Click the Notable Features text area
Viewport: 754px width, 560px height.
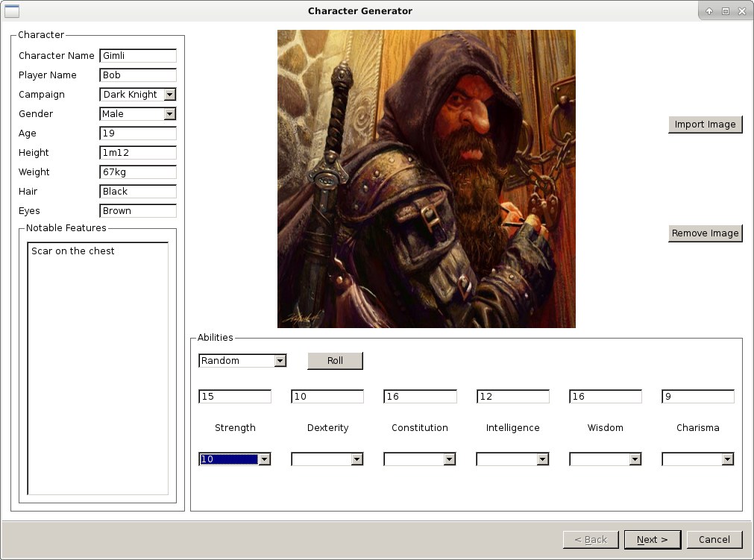(98, 368)
